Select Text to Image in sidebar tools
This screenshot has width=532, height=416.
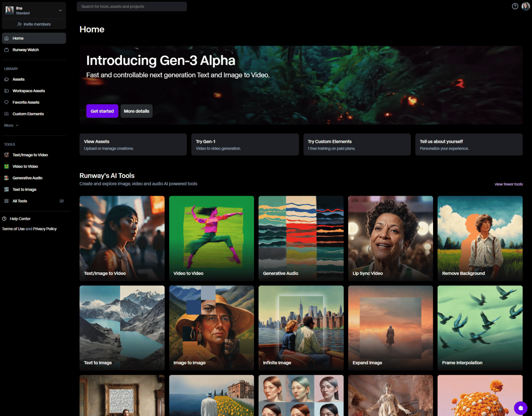(x=34, y=189)
